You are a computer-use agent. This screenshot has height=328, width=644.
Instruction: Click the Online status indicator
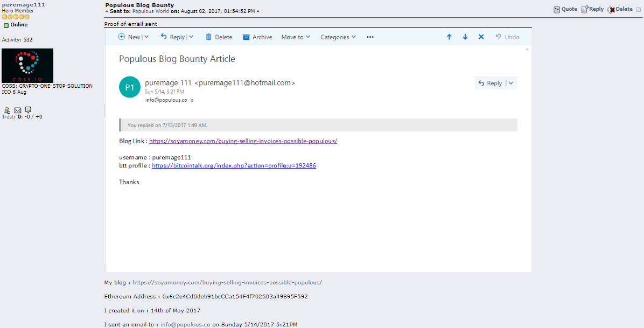point(16,25)
